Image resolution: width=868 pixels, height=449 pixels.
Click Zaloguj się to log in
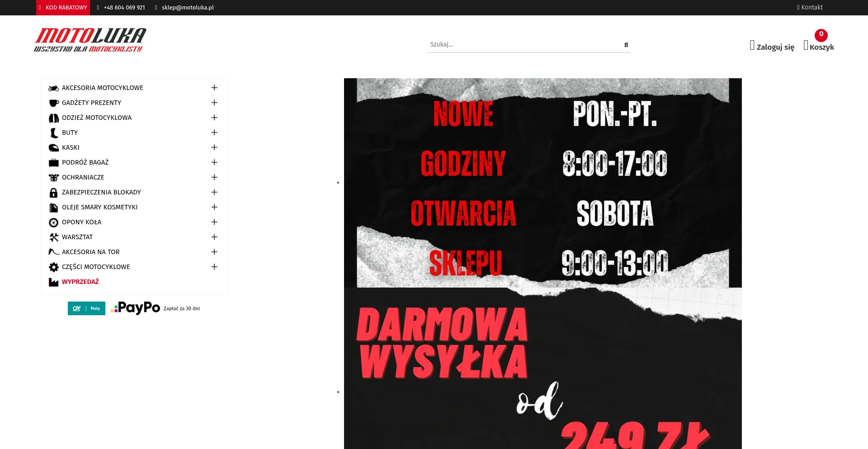click(x=772, y=47)
